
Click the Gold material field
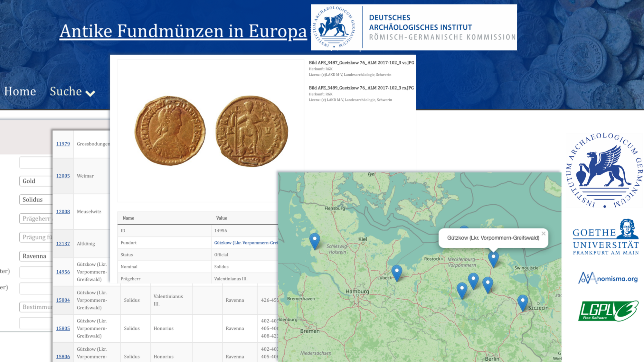[36, 181]
